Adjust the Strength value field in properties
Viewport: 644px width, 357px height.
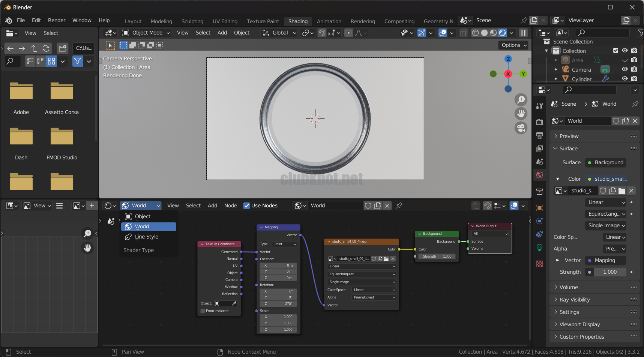tap(609, 272)
